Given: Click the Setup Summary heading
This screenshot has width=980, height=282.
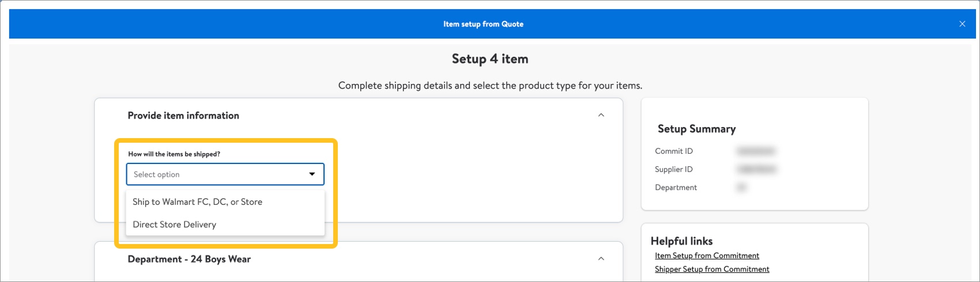Looking at the screenshot, I should pos(696,129).
